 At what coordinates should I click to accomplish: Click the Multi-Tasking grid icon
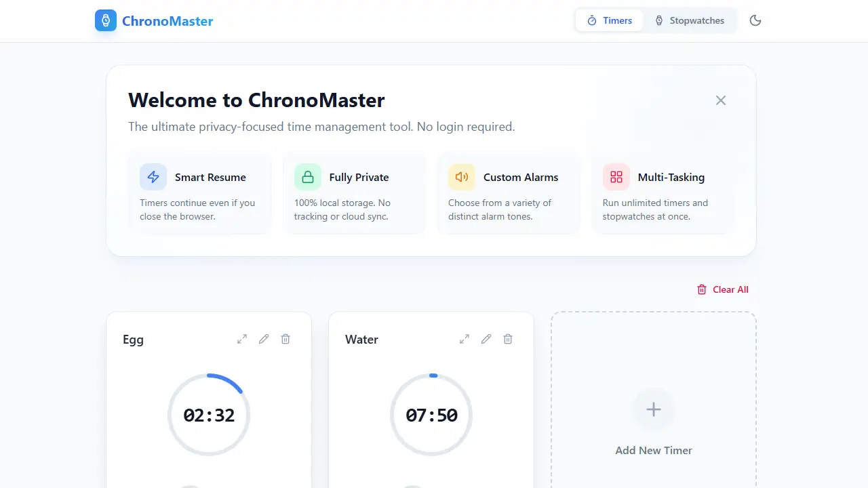pyautogui.click(x=616, y=177)
